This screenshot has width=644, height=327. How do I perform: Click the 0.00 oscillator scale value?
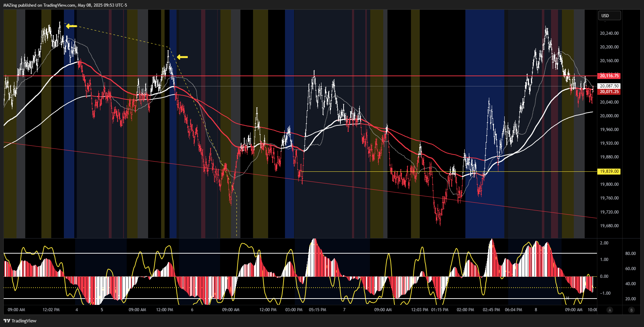(x=604, y=276)
